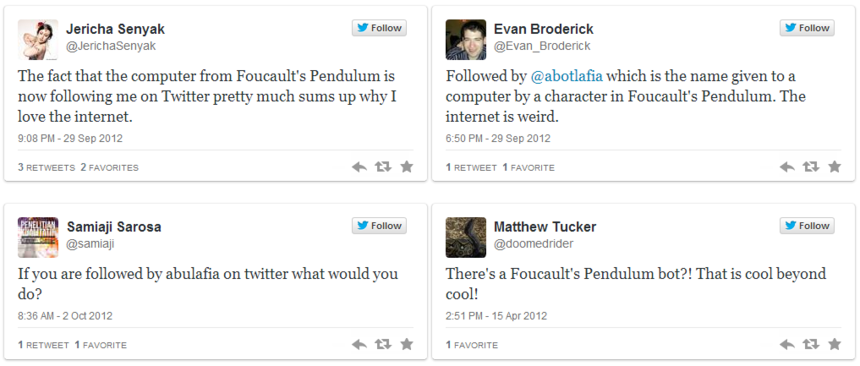Follow Matthew Tucker
This screenshot has width=860, height=366.
click(807, 226)
